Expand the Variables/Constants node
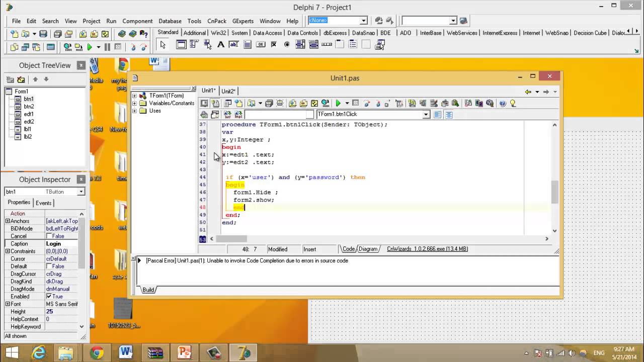This screenshot has width=644, height=362. coord(134,103)
